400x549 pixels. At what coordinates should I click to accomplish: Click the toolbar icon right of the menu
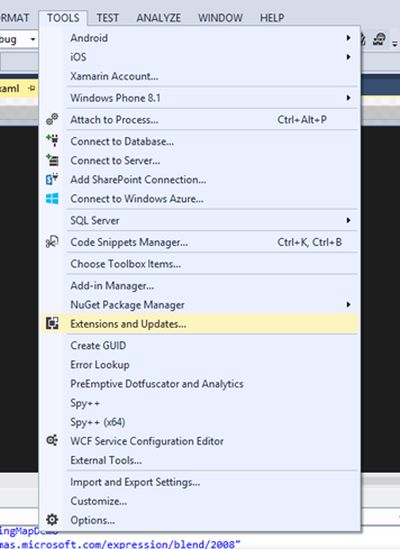pyautogui.click(x=379, y=39)
